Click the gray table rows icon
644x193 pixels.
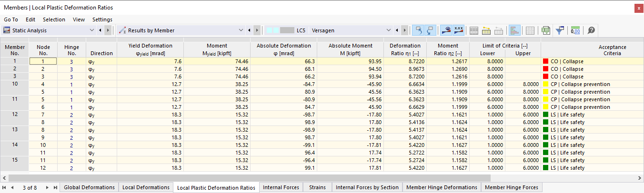click(474, 30)
